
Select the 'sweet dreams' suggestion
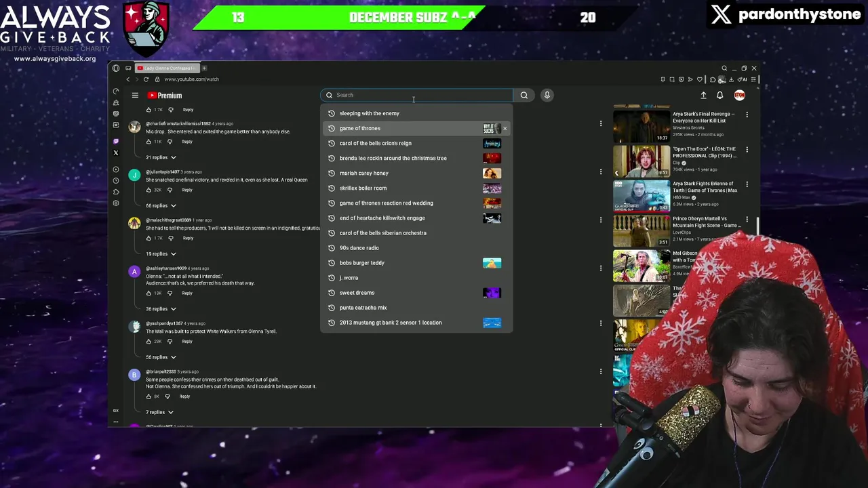tap(416, 292)
